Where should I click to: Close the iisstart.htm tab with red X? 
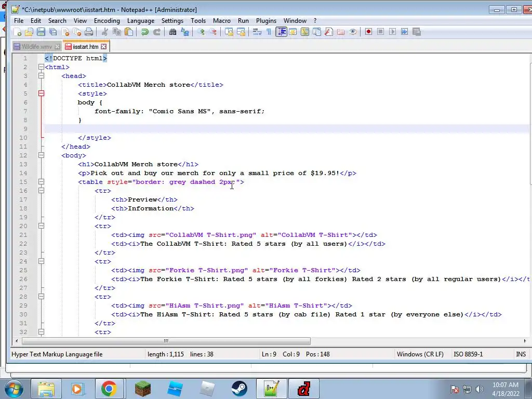104,46
